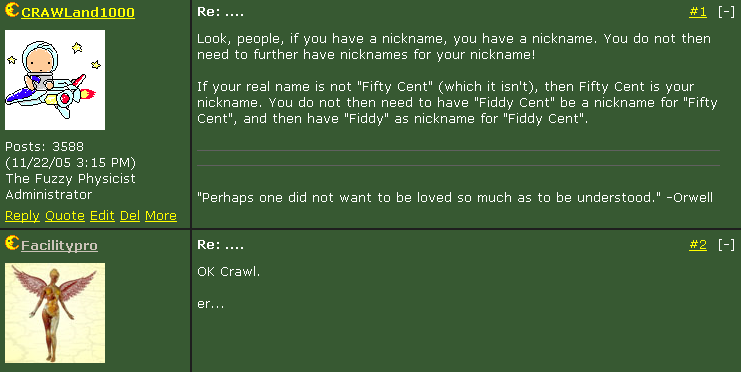Screen dimensions: 741x372
Task: Delete the post via Del link
Action: click(x=130, y=216)
